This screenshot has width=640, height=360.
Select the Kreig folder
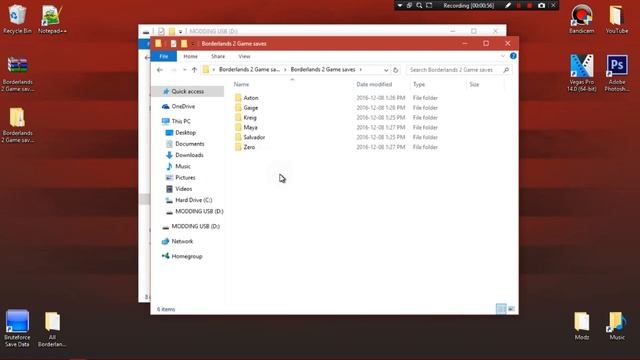coord(250,118)
